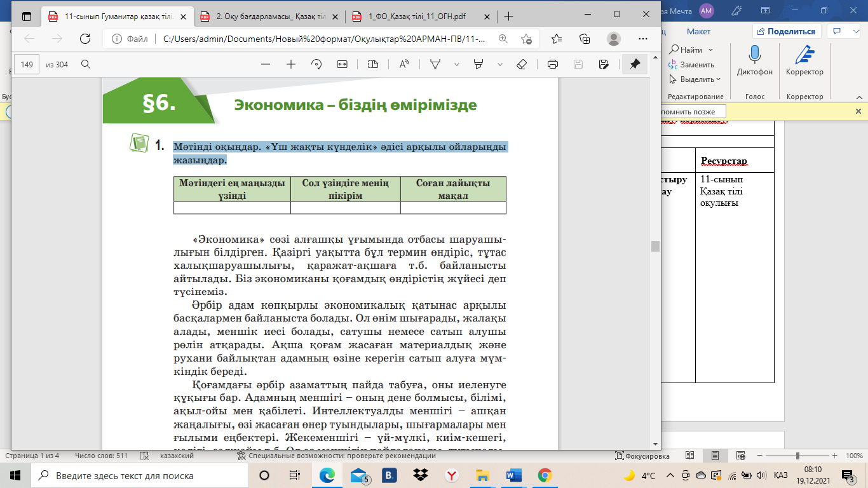
Task: Zoom out PDF with minus icon
Action: pos(266,64)
